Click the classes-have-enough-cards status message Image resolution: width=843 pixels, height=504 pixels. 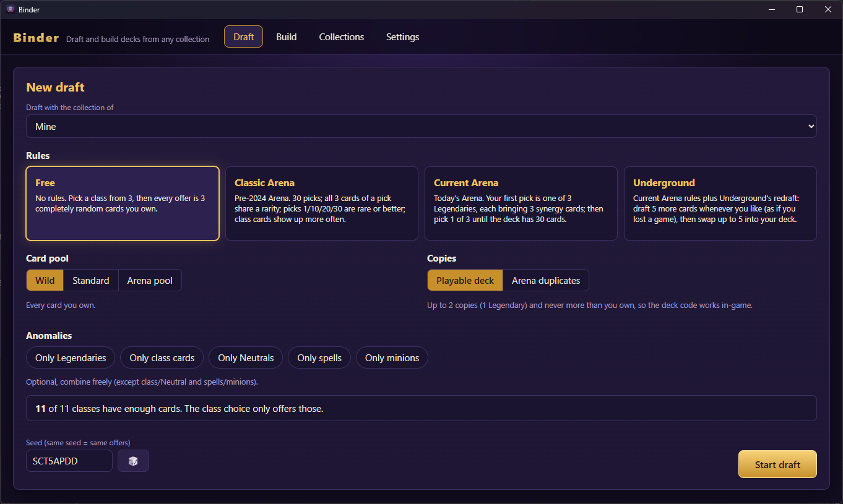pos(421,408)
